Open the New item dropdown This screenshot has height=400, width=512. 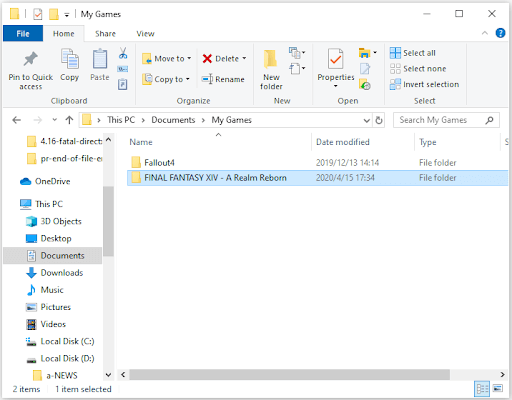tap(297, 52)
